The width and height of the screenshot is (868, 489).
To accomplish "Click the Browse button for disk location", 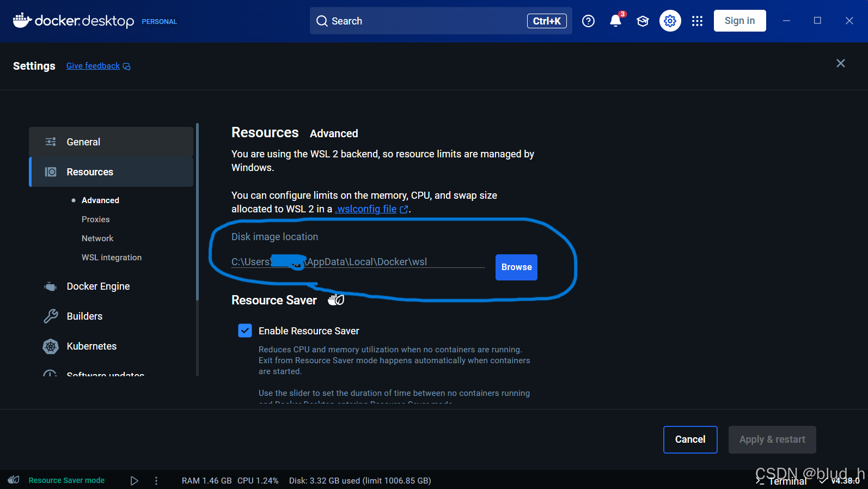I will pyautogui.click(x=516, y=267).
